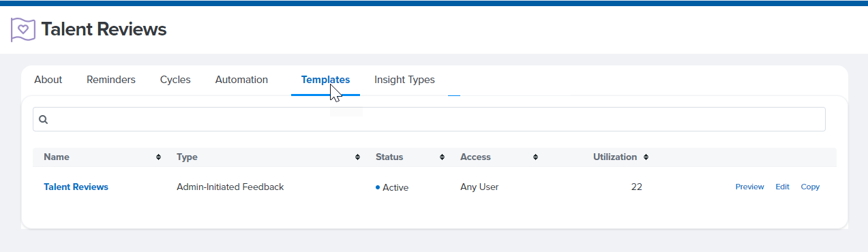Image resolution: width=868 pixels, height=252 pixels.
Task: Open the About tab
Action: (x=48, y=80)
